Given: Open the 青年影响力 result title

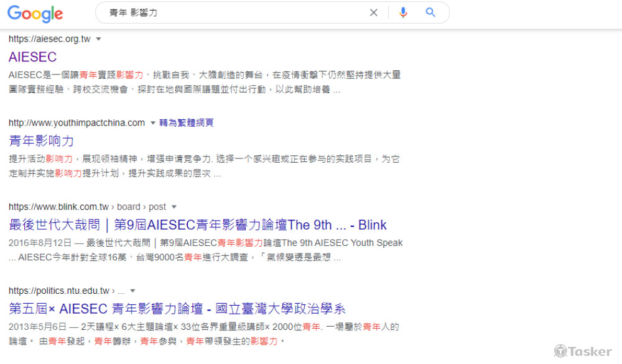Looking at the screenshot, I should (41, 141).
